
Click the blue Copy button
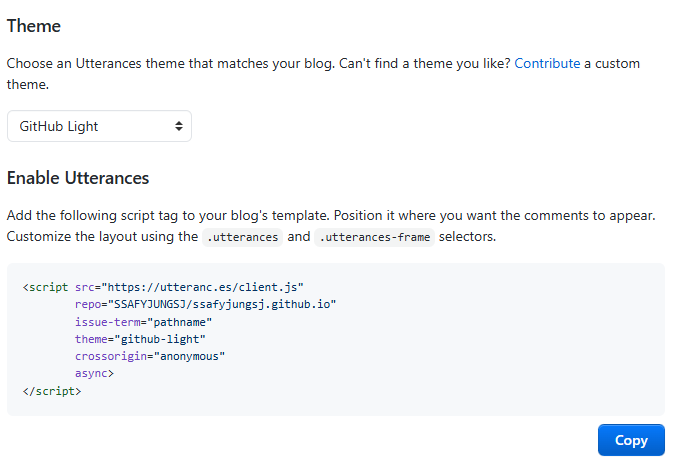pyautogui.click(x=631, y=440)
